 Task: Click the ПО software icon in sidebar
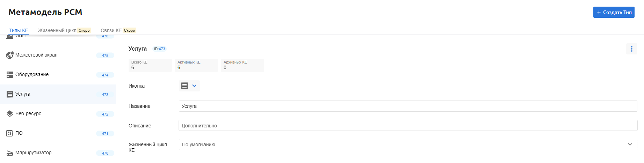10,133
